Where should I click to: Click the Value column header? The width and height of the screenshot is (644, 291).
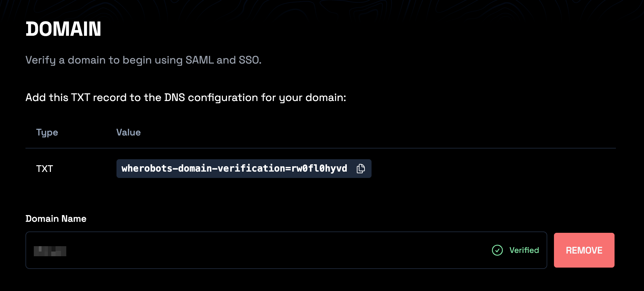(128, 132)
